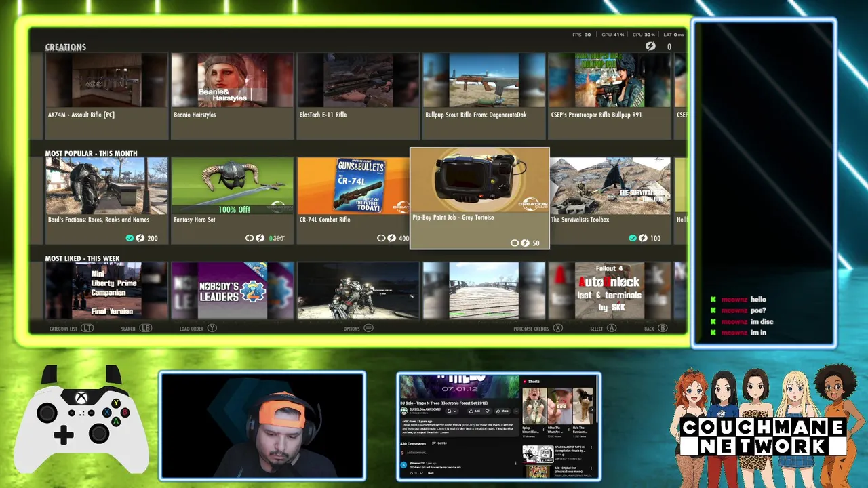Image resolution: width=868 pixels, height=488 pixels.
Task: Open kebab menu for 1ShotTV short
Action: pos(569,430)
